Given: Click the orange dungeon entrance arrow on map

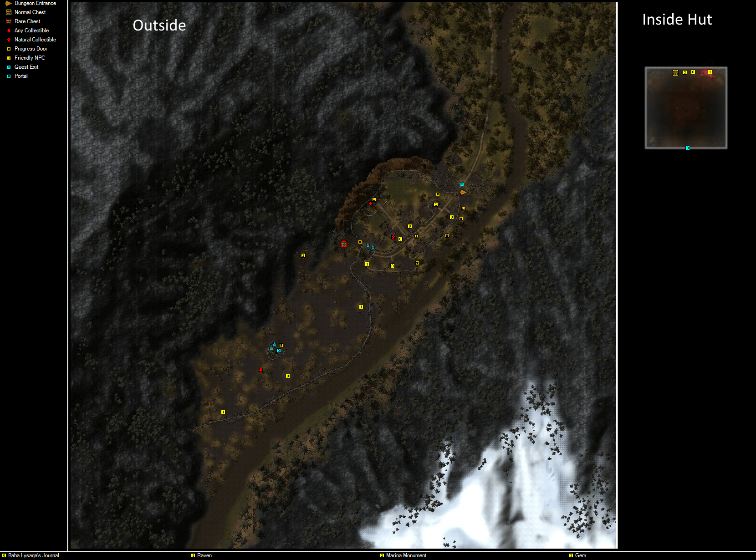Looking at the screenshot, I should 463,193.
